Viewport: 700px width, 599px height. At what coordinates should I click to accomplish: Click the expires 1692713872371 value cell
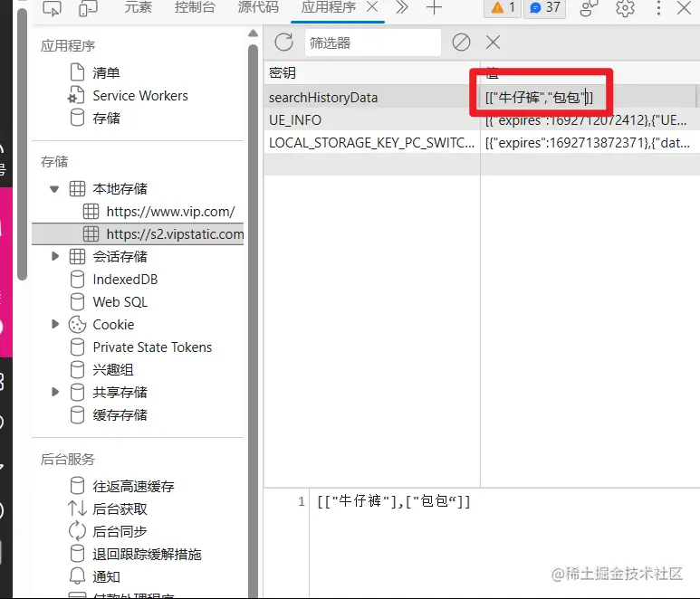pos(590,143)
